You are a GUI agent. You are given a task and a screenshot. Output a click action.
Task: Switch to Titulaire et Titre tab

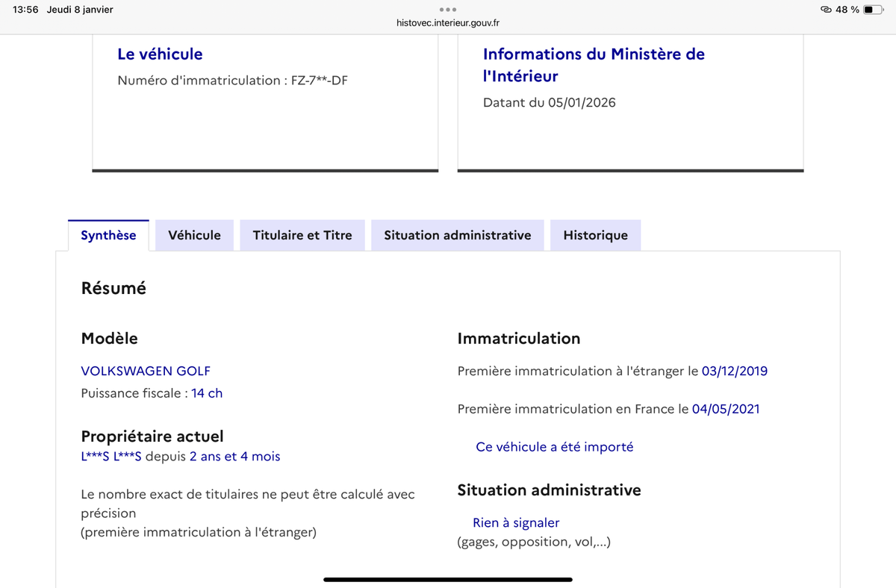point(302,235)
